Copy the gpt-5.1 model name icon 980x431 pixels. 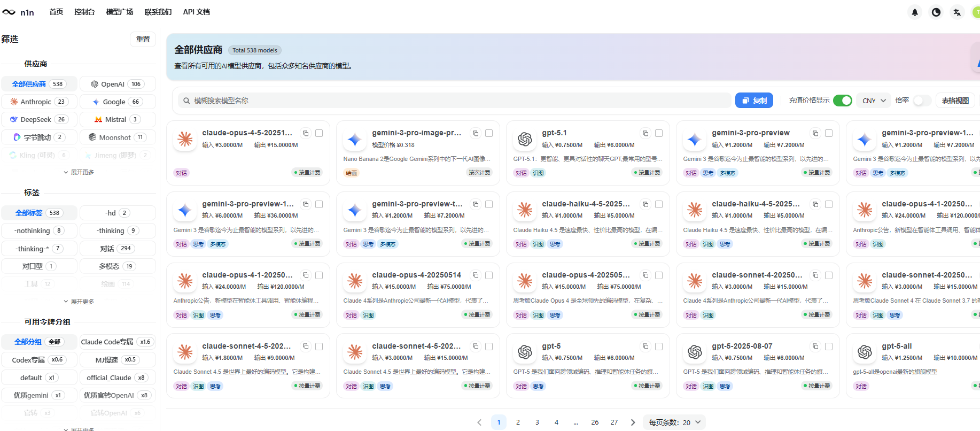click(x=645, y=133)
